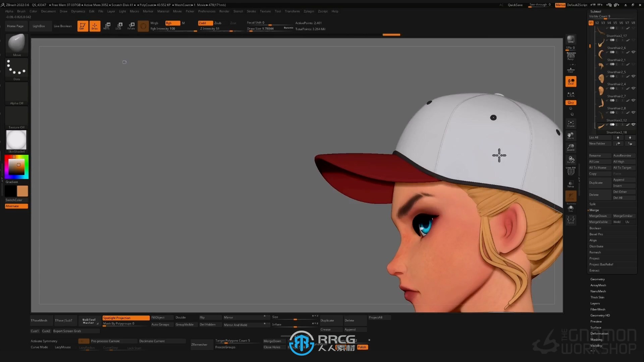Open the SkinShade4 material selector
This screenshot has height=362, width=644.
tap(16, 141)
